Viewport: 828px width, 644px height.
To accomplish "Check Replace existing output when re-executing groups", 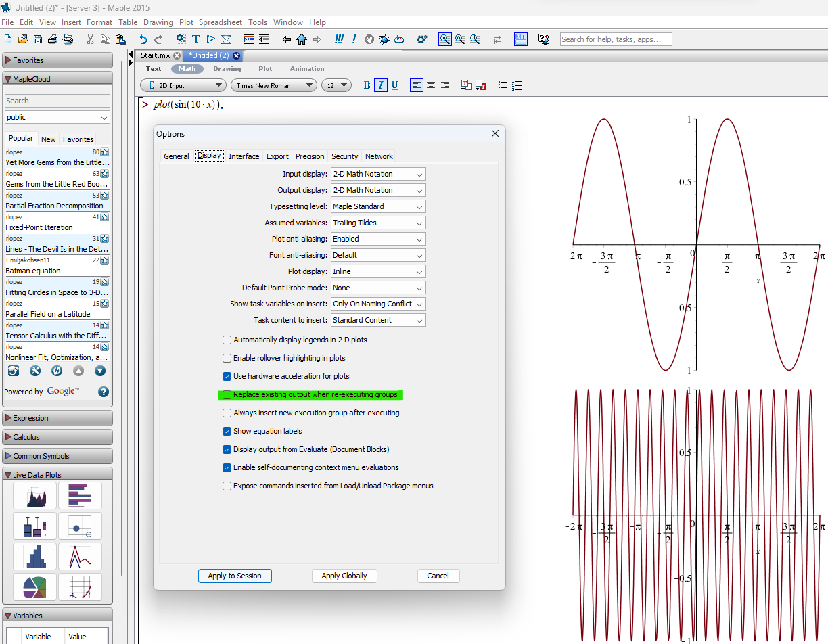I will (x=227, y=394).
